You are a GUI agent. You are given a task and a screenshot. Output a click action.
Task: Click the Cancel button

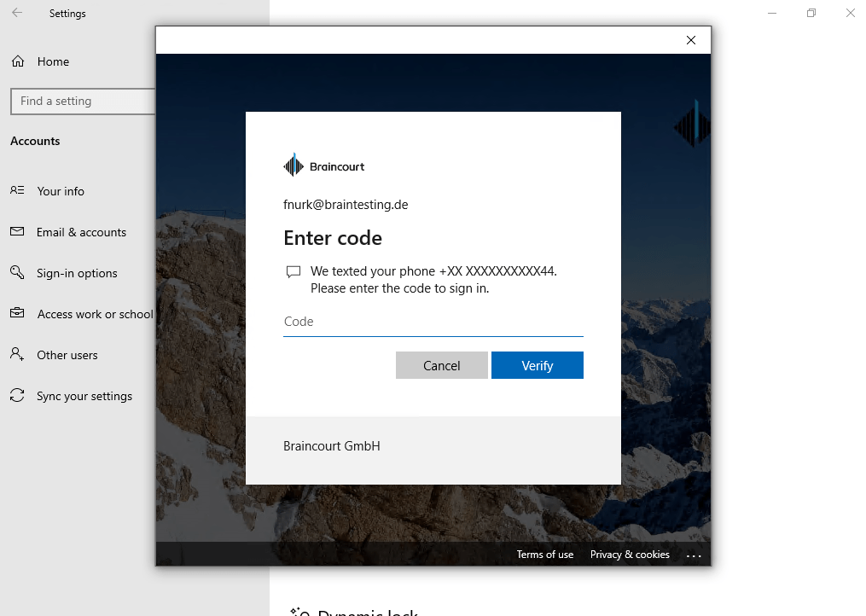(442, 365)
